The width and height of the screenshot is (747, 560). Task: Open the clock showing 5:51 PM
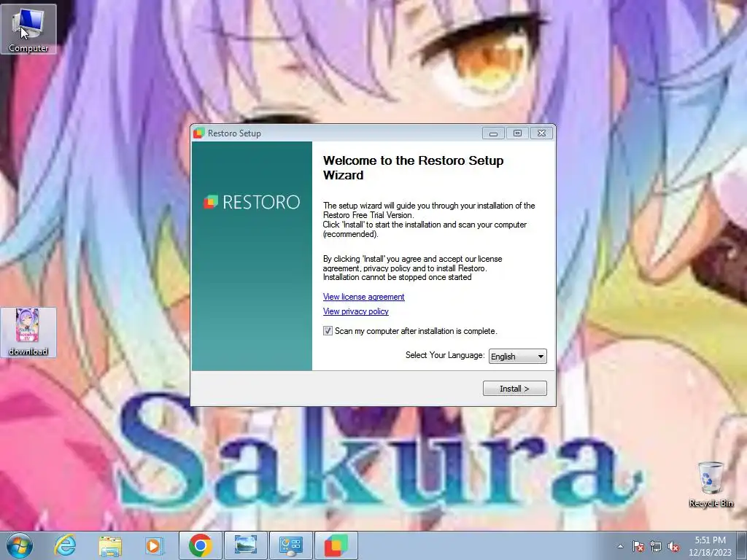tap(710, 546)
